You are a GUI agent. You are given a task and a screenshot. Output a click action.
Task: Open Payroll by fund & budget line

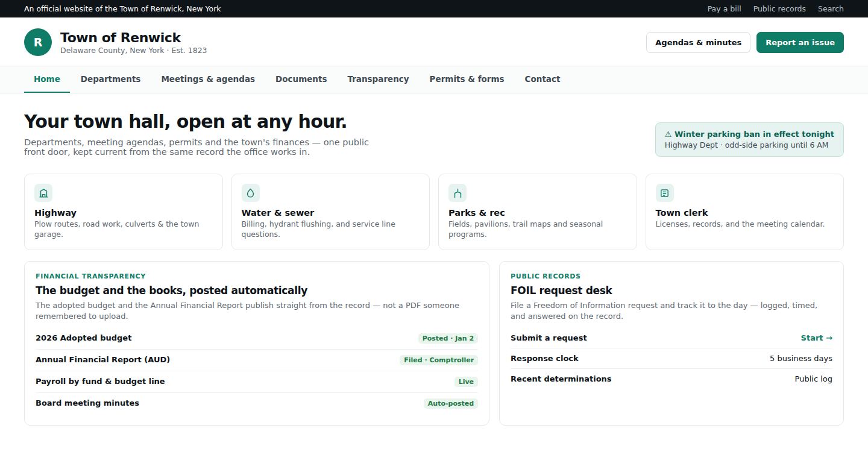[x=257, y=382]
